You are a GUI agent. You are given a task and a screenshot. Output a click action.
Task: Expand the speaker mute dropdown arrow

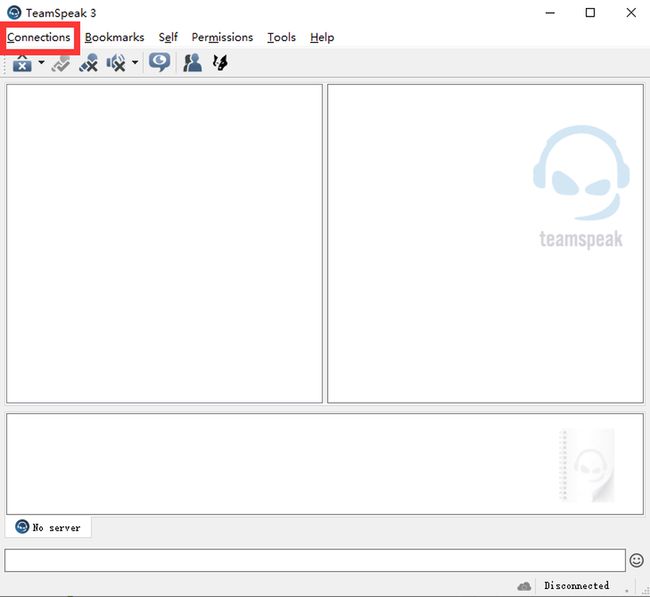135,63
